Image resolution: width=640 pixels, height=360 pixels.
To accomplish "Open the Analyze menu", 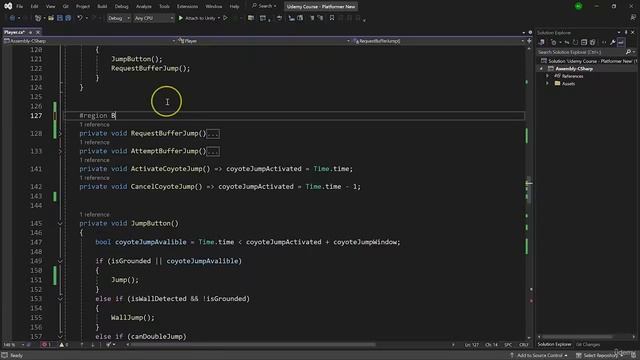I will [x=143, y=6].
